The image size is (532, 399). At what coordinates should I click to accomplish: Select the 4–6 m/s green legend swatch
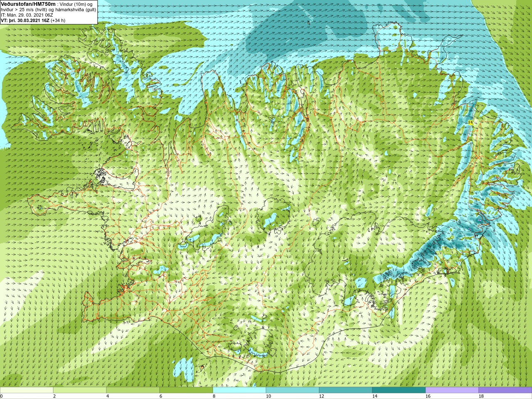tap(133, 390)
